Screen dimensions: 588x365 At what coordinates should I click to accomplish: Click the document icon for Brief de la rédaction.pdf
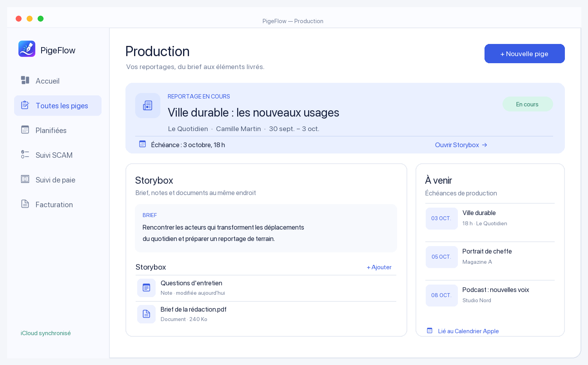pyautogui.click(x=146, y=314)
